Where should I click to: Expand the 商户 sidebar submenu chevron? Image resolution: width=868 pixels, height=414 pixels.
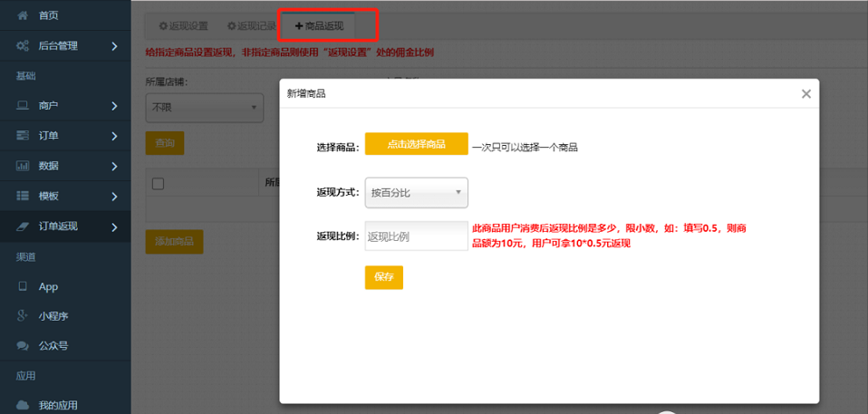tap(114, 106)
